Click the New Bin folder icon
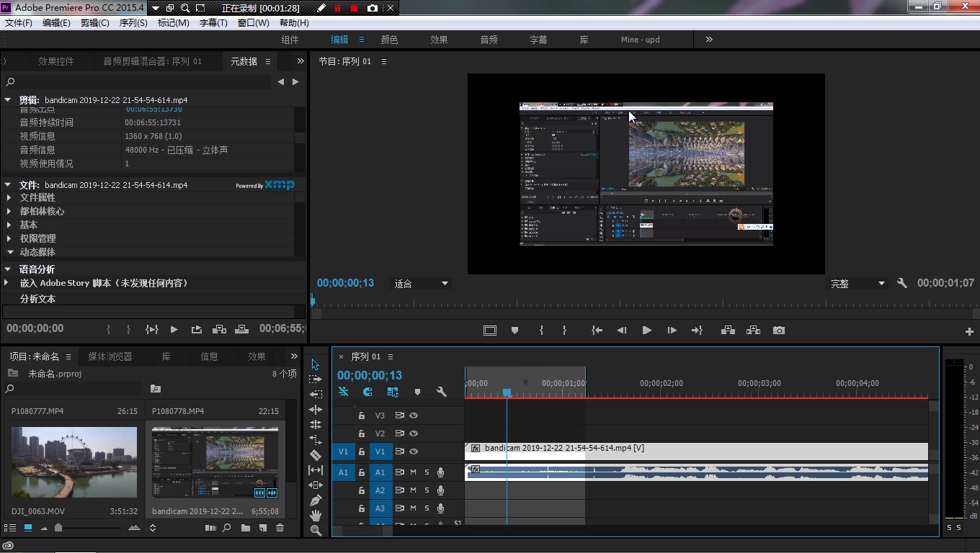980x553 pixels. click(246, 528)
